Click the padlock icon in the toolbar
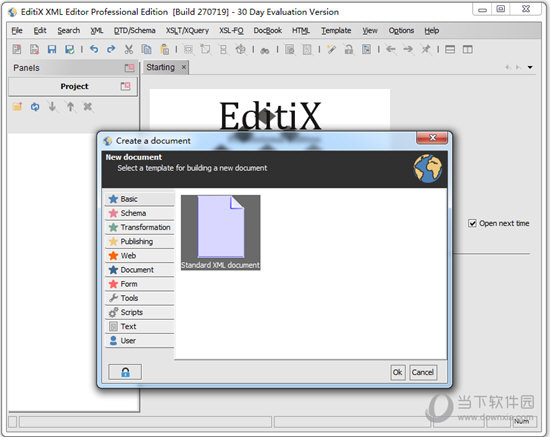This screenshot has width=550, height=437. coord(349,49)
